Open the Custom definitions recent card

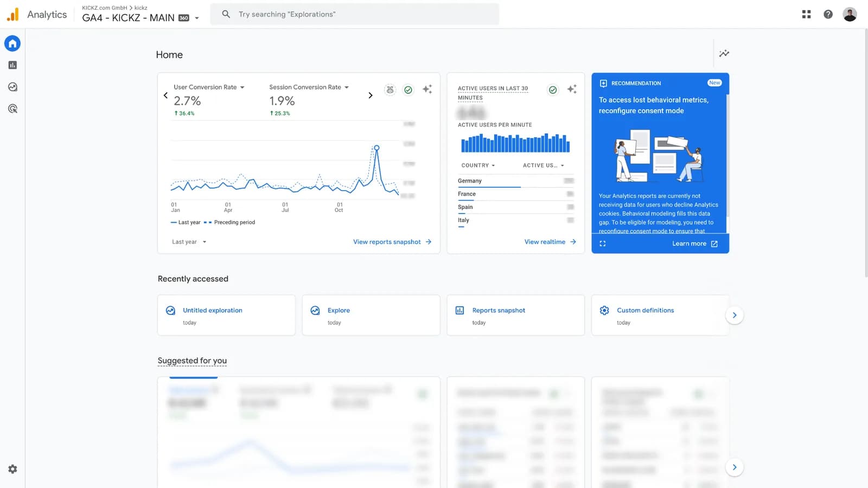click(660, 315)
